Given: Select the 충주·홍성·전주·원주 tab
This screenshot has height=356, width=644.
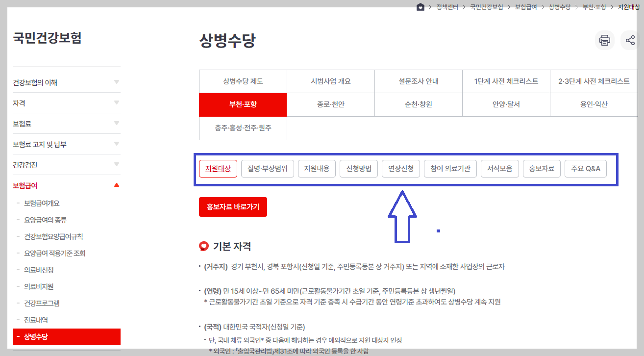Looking at the screenshot, I should pyautogui.click(x=243, y=128).
